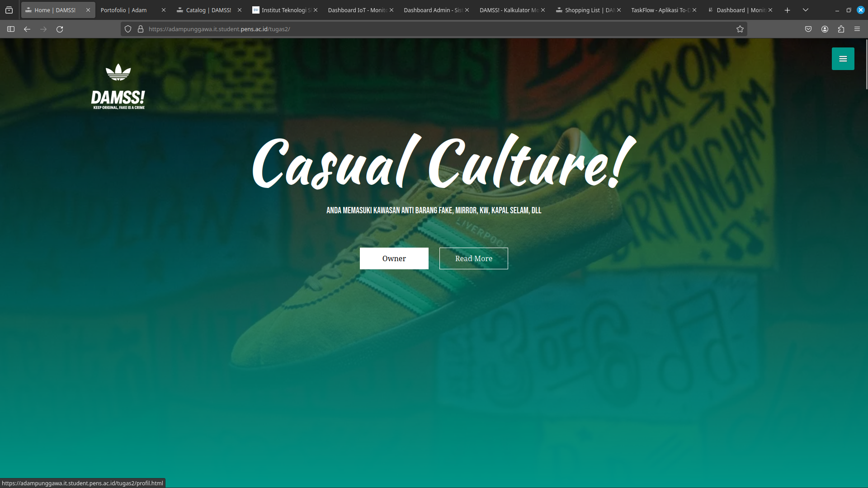Click the forward navigation arrow
This screenshot has height=488, width=868.
pyautogui.click(x=43, y=29)
